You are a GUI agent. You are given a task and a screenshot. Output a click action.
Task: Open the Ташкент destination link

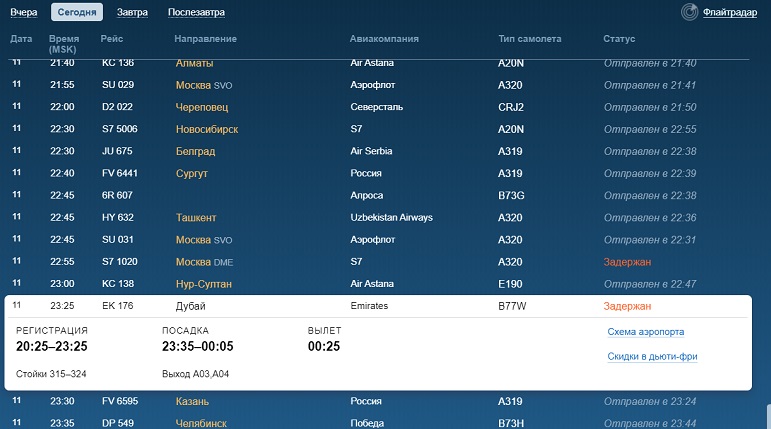click(x=196, y=217)
